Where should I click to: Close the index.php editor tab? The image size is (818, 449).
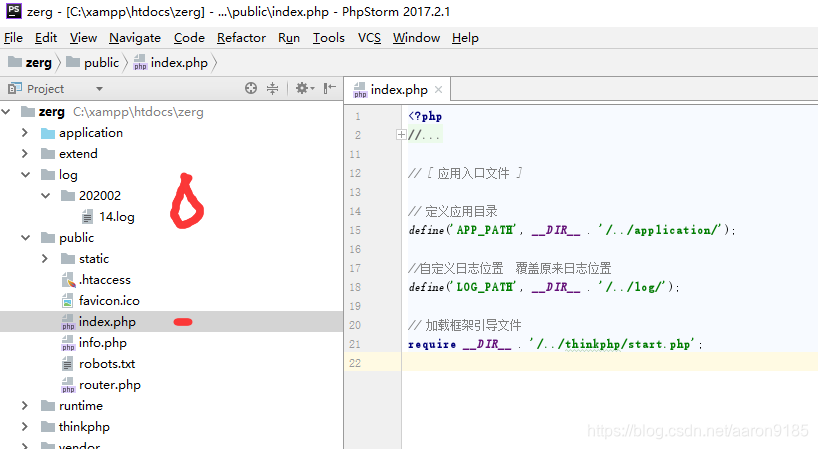click(x=439, y=90)
